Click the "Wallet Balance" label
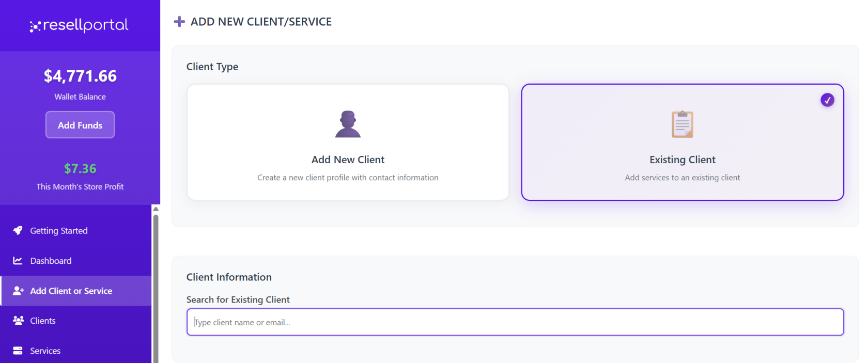868x363 pixels. coord(80,97)
